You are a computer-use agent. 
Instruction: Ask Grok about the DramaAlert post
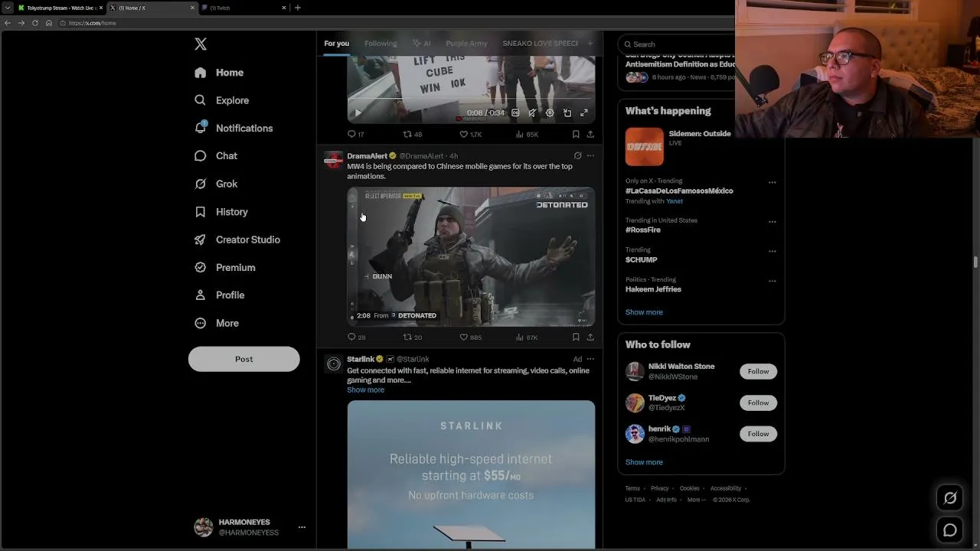(x=578, y=156)
